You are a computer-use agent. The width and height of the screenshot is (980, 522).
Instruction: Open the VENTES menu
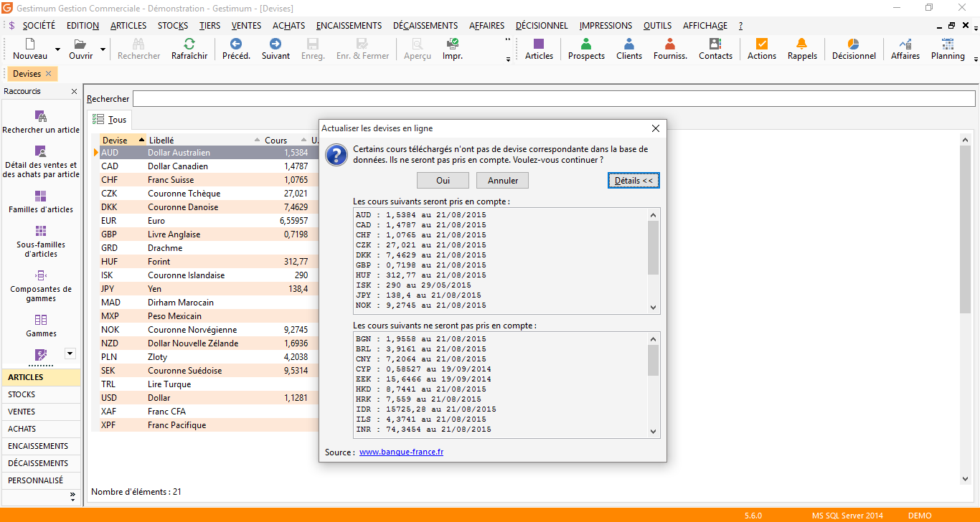(x=247, y=25)
